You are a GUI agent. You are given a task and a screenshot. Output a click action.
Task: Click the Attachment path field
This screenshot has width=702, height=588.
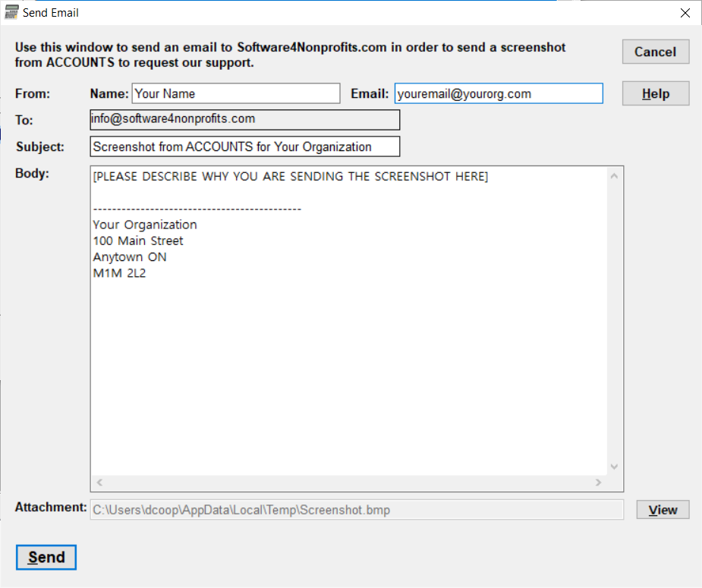click(x=357, y=510)
